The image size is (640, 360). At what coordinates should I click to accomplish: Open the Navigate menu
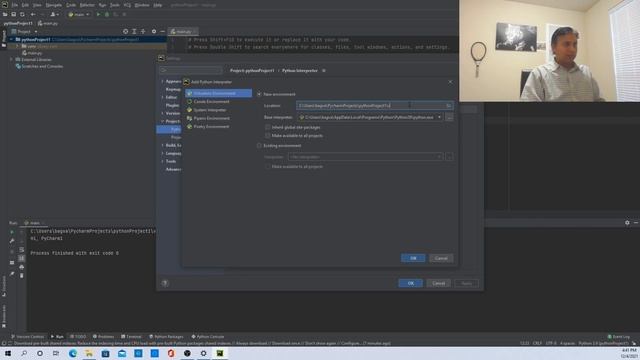(53, 5)
